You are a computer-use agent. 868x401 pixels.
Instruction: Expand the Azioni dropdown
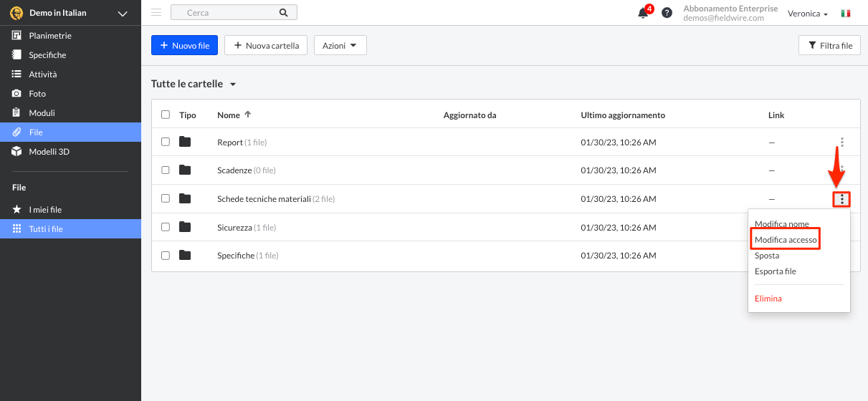[340, 46]
